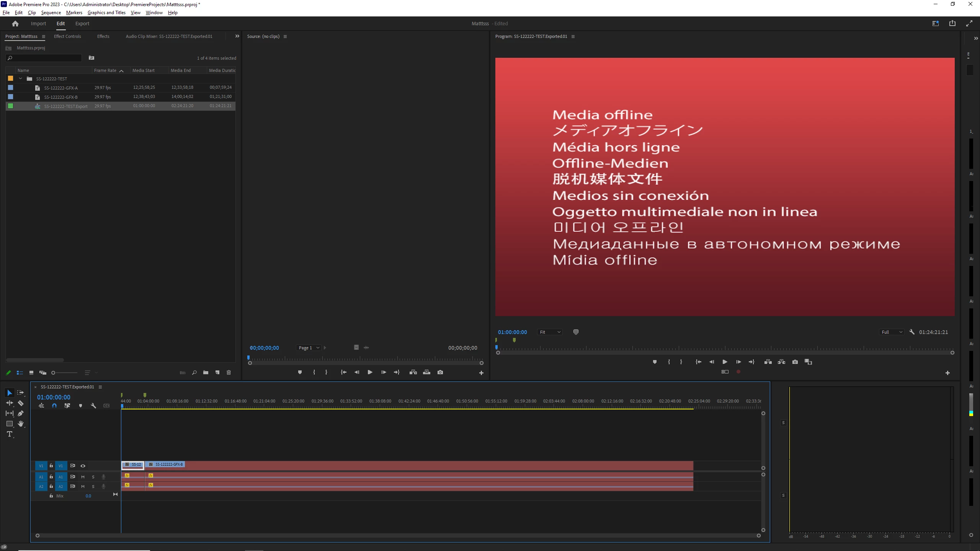Viewport: 980px width, 551px height.
Task: Open the Fit zoom level dropdown
Action: [x=550, y=332]
